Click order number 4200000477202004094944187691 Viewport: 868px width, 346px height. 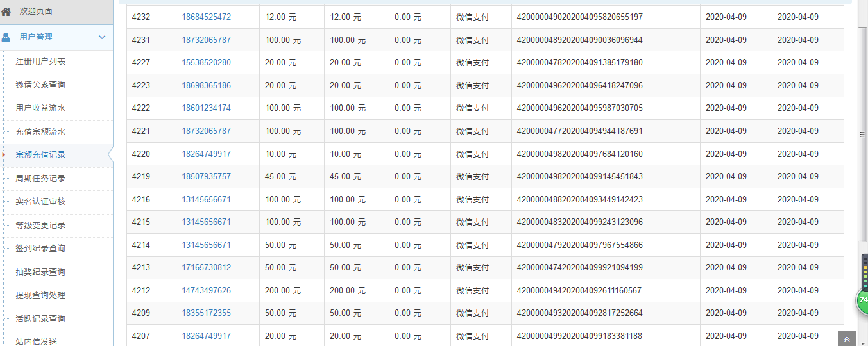pyautogui.click(x=580, y=131)
